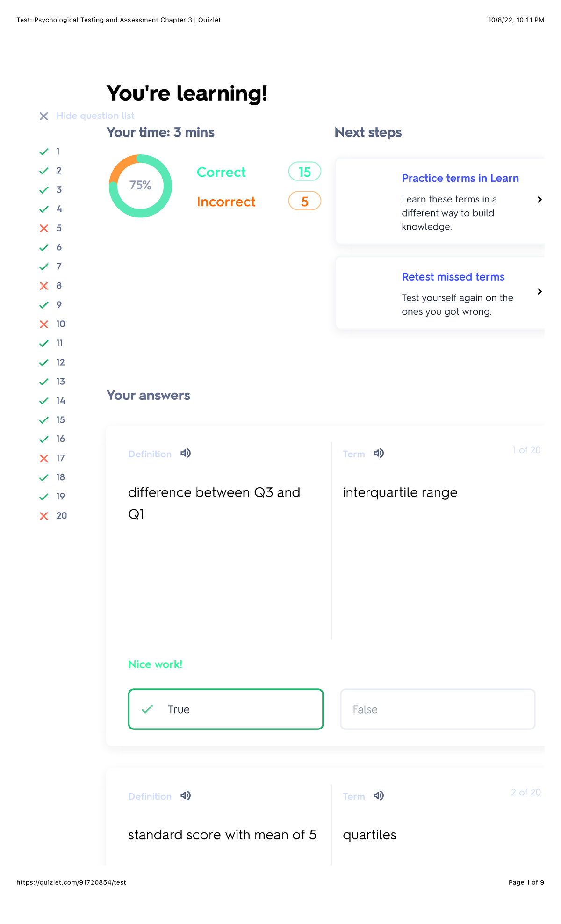Select question 17 in the question list
Image resolution: width=561 pixels, height=924 pixels.
[61, 458]
